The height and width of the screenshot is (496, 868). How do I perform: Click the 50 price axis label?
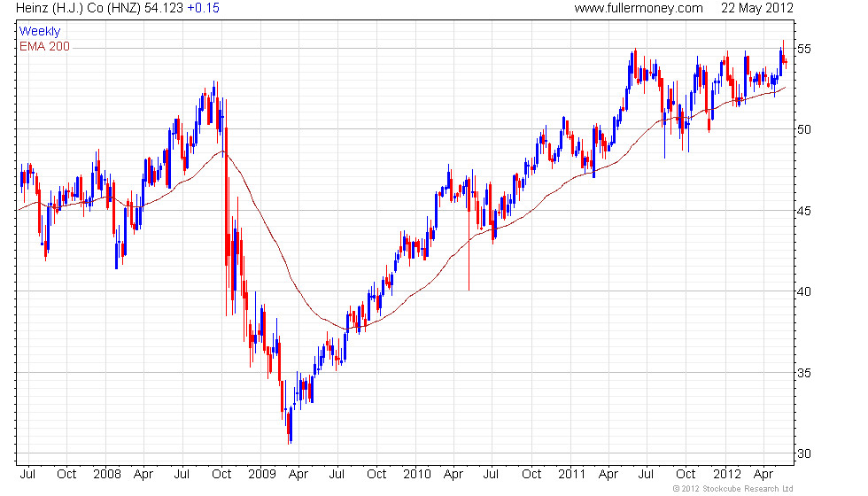[804, 129]
